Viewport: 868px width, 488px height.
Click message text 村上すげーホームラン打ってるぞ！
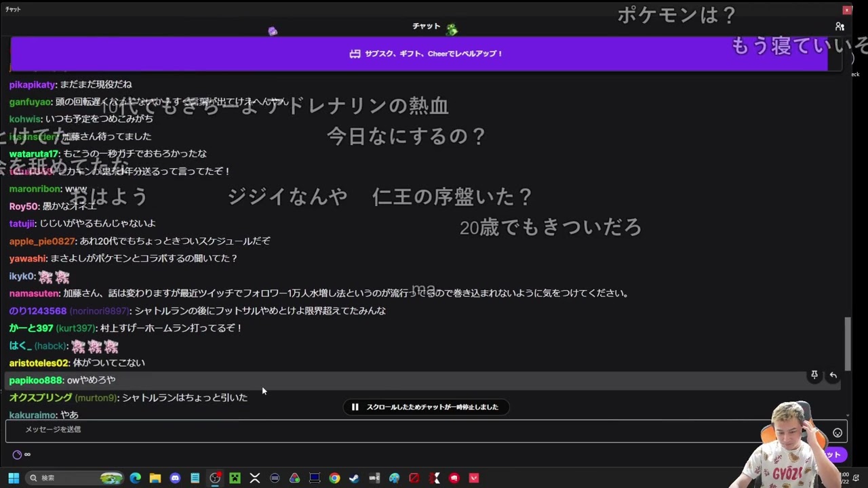pyautogui.click(x=171, y=328)
